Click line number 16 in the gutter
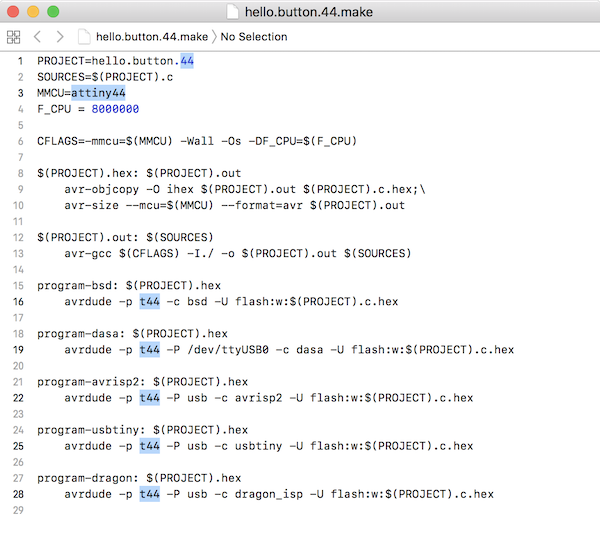600x536 pixels. [18, 302]
